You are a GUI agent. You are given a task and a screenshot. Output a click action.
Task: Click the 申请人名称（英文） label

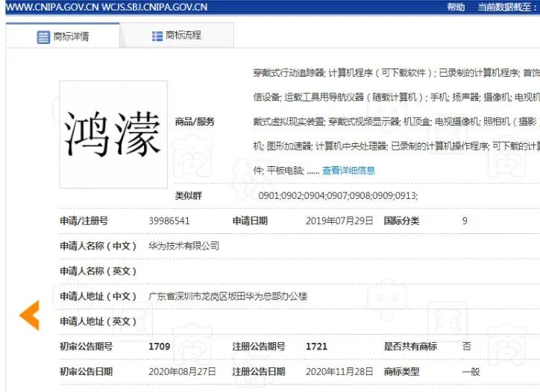pyautogui.click(x=98, y=271)
